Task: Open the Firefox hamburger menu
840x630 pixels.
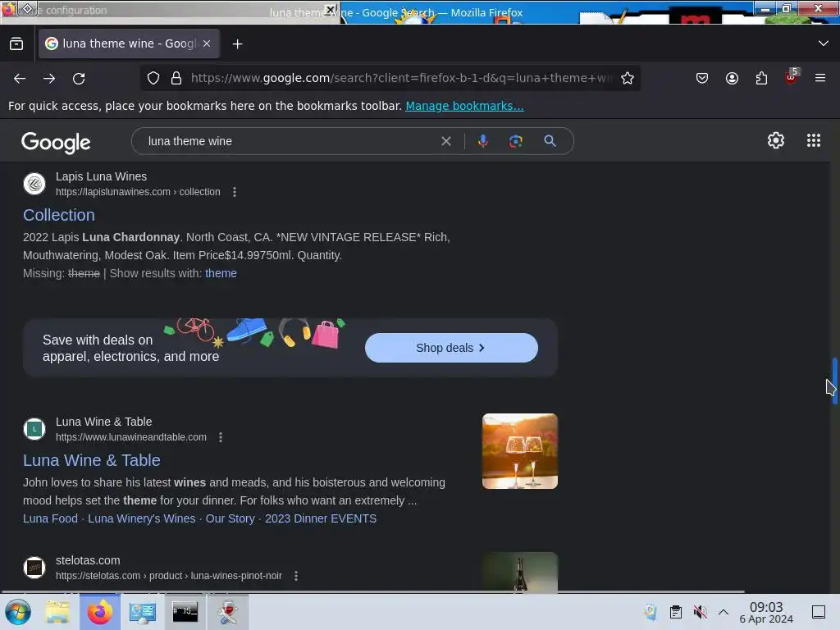Action: (820, 78)
